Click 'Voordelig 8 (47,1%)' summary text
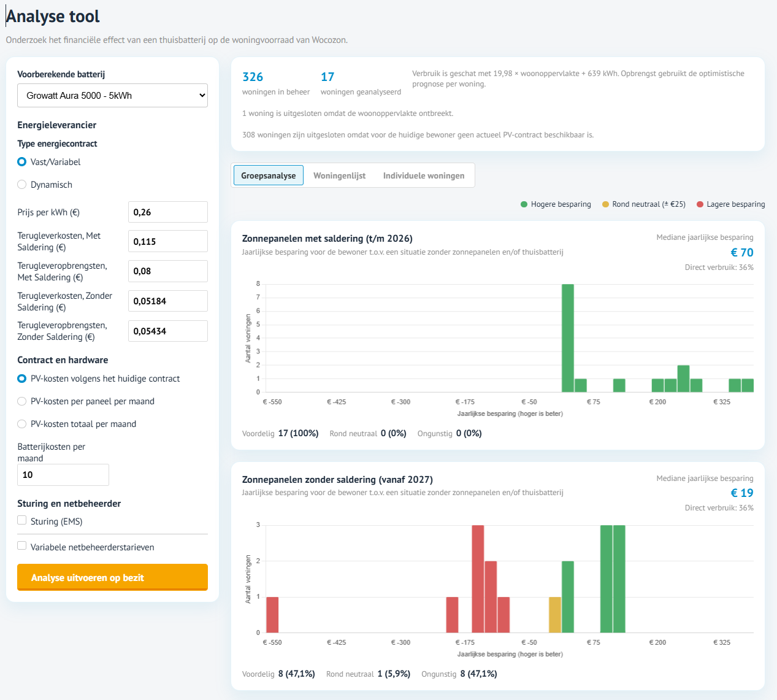Image resolution: width=777 pixels, height=700 pixels. click(278, 674)
